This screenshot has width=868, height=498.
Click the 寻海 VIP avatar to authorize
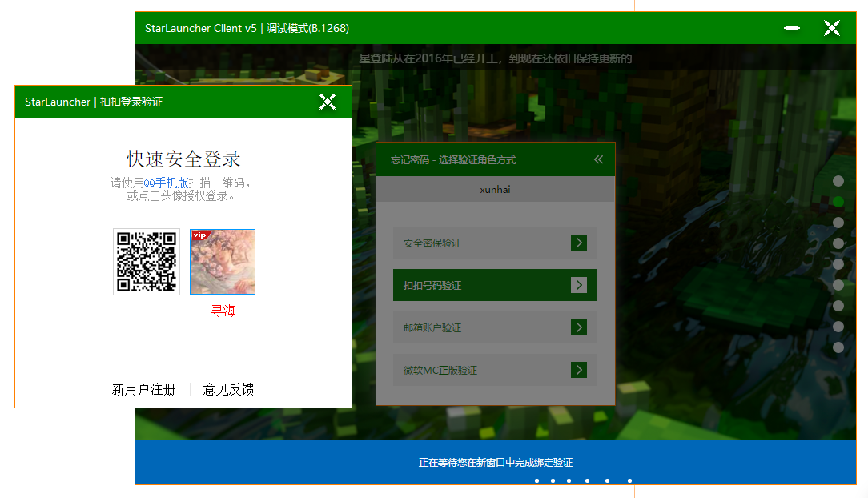pyautogui.click(x=223, y=262)
